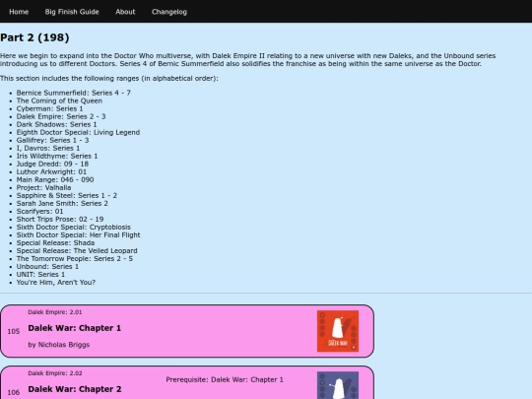Click the entry number 106
Viewport: 532px width, 399px height.
click(14, 392)
